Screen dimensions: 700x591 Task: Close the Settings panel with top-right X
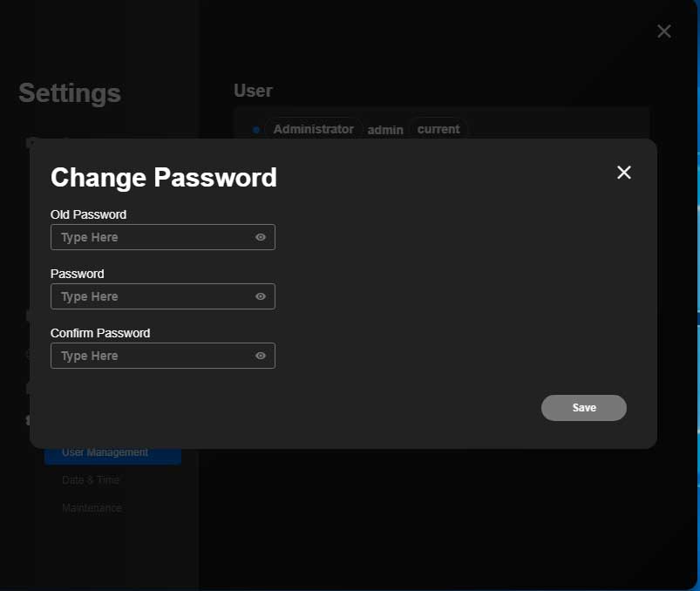coord(663,31)
